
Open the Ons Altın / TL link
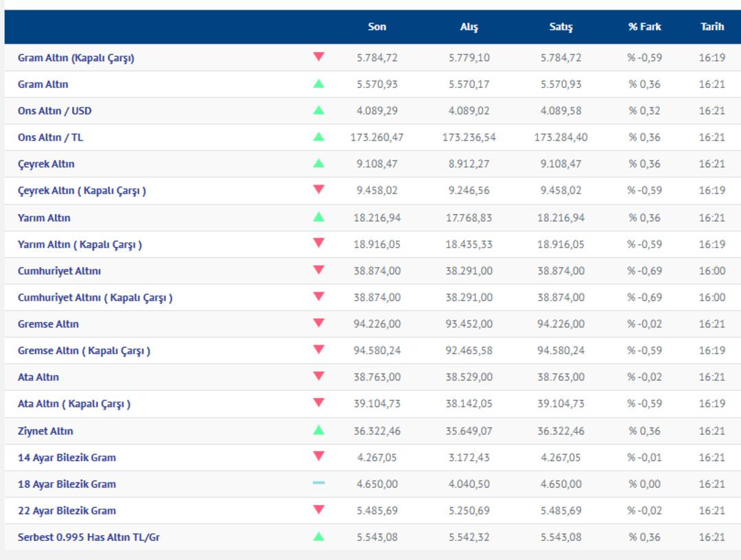click(x=50, y=137)
